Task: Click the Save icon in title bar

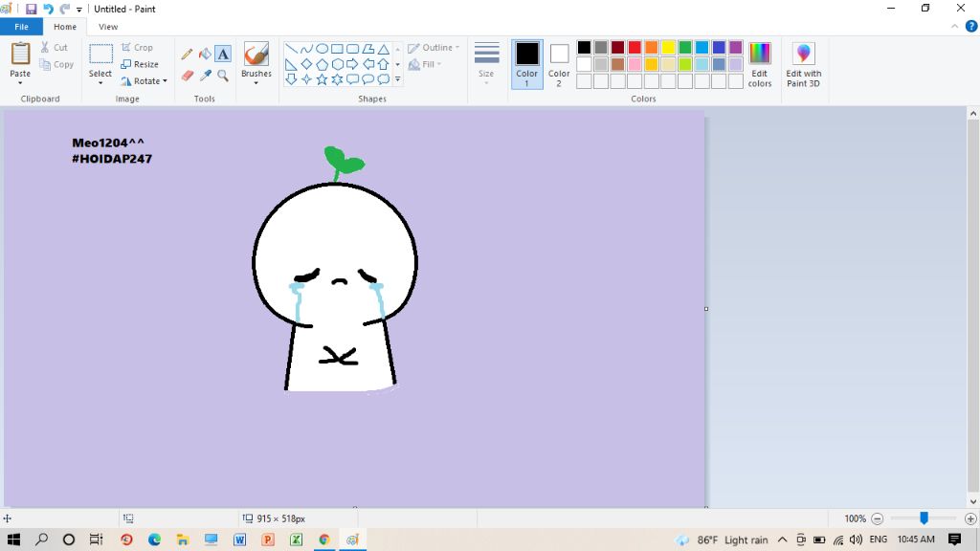Action: point(31,9)
